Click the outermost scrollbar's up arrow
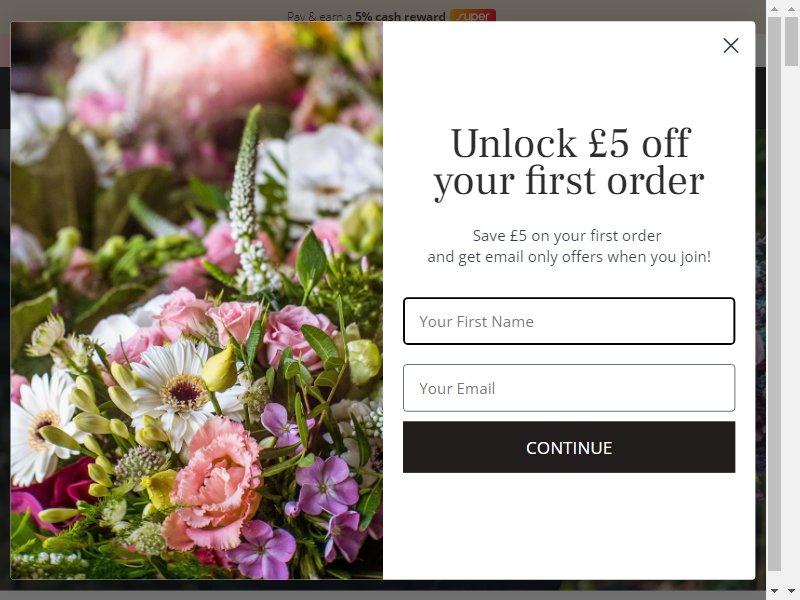This screenshot has height=600, width=800. pyautogui.click(x=792, y=9)
